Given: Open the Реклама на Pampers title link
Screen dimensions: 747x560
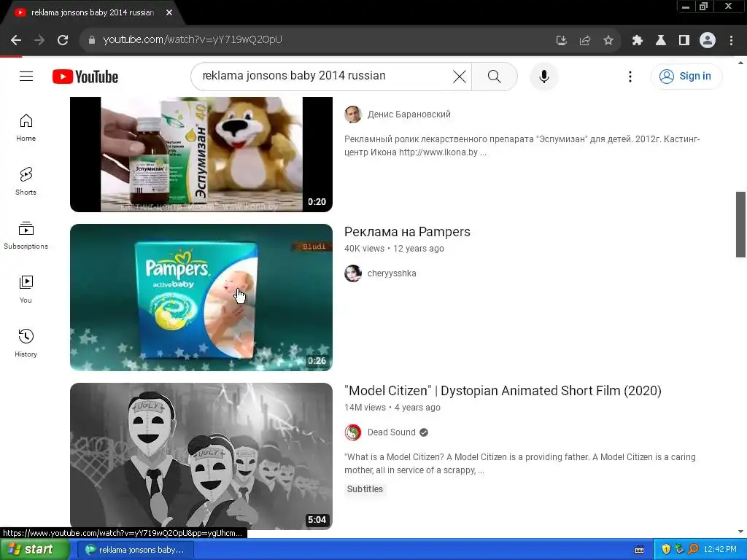Looking at the screenshot, I should pyautogui.click(x=407, y=232).
